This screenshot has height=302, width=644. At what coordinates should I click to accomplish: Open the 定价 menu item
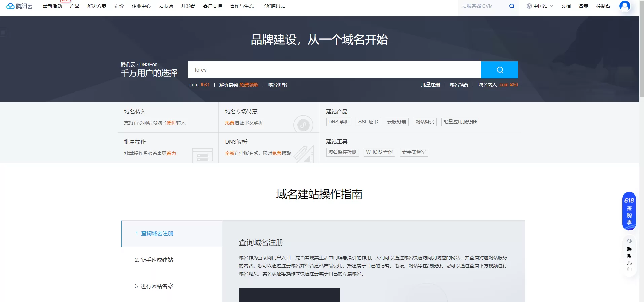click(x=119, y=6)
